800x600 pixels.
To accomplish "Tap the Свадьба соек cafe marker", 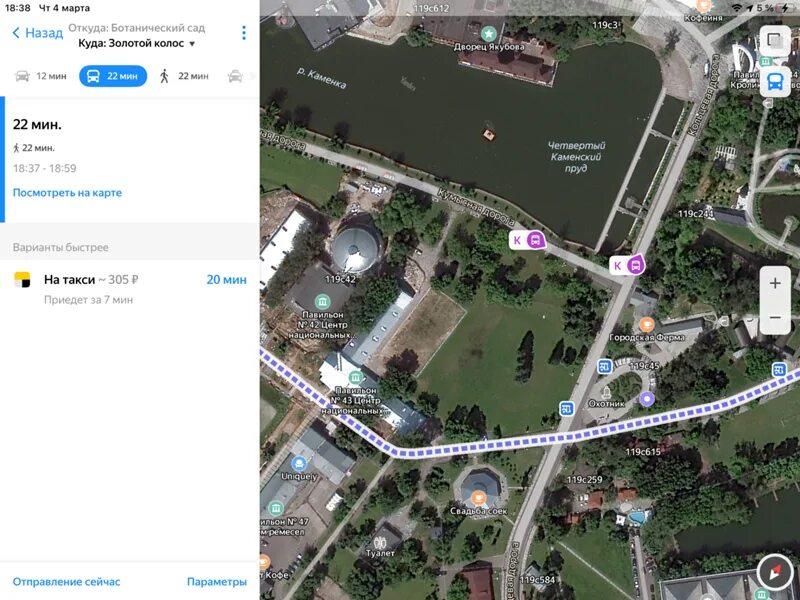I will [479, 497].
